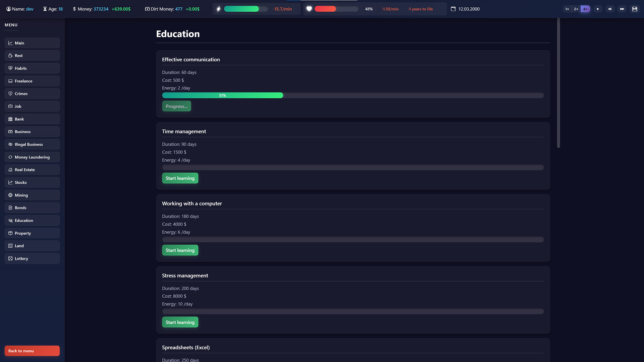Switch game speed to 1x
This screenshot has height=362, width=644.
[x=567, y=9]
